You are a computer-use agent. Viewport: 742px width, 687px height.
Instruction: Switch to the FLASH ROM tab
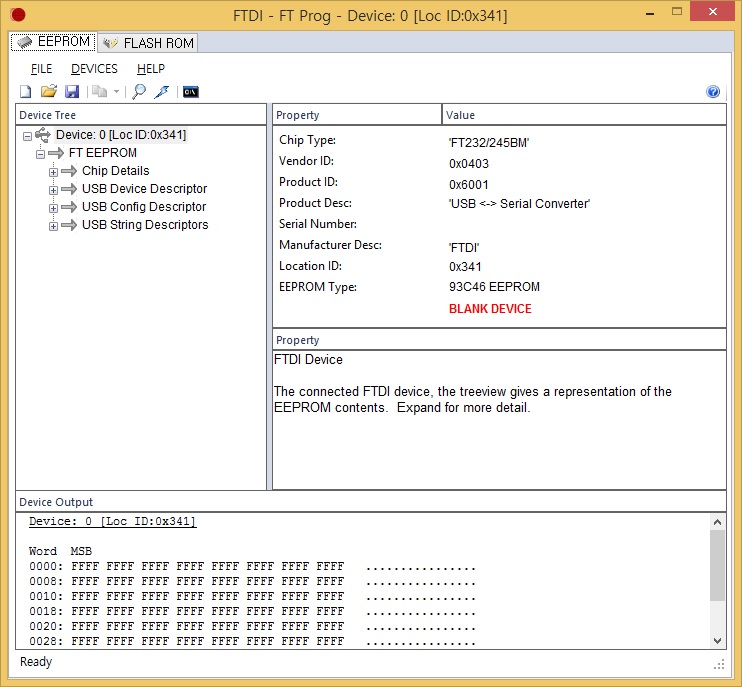pos(148,43)
